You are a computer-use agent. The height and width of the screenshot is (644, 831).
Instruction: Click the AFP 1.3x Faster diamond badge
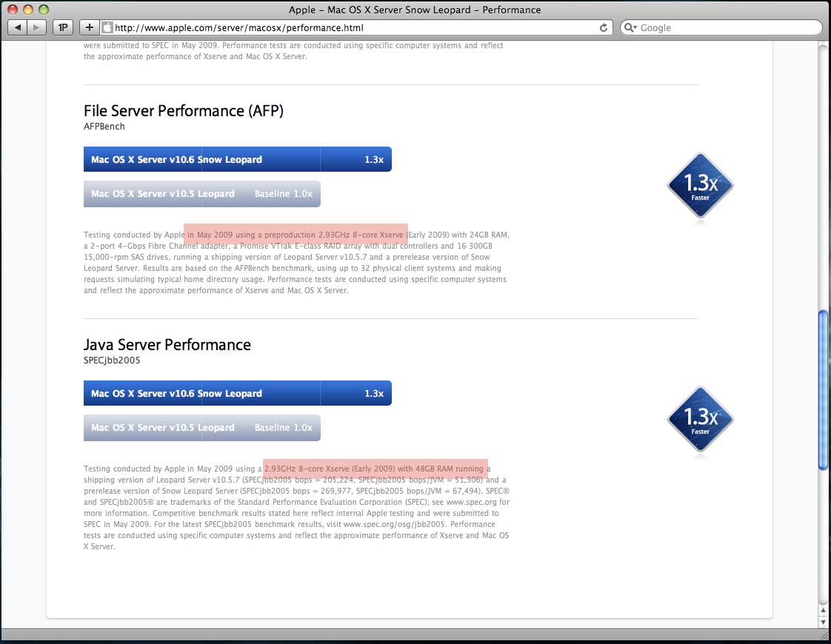(700, 185)
